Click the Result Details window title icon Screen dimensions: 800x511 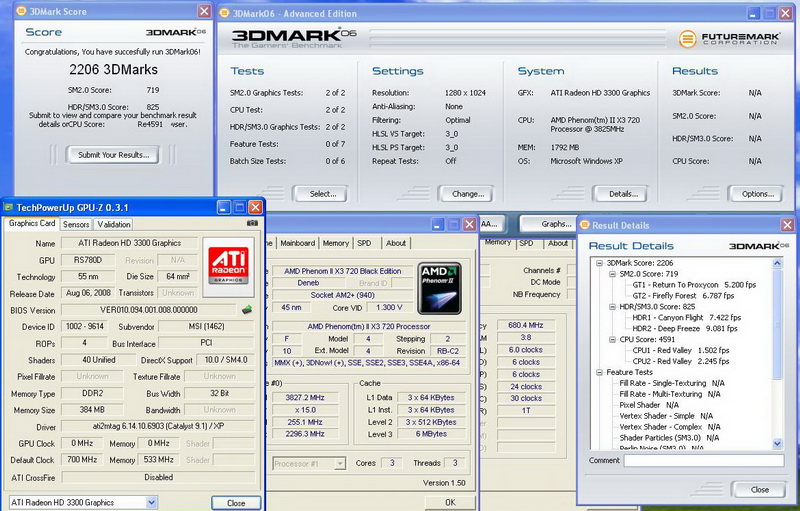(x=585, y=225)
